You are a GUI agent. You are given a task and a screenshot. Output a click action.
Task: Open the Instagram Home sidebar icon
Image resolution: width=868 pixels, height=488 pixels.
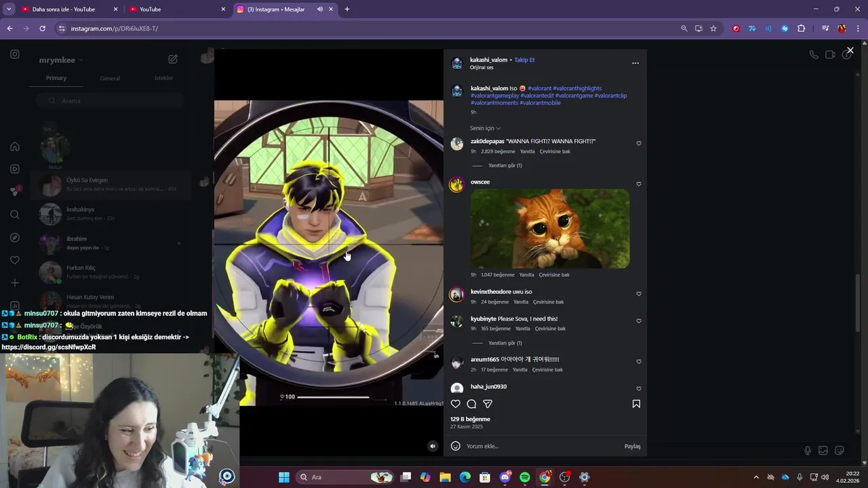(15, 146)
